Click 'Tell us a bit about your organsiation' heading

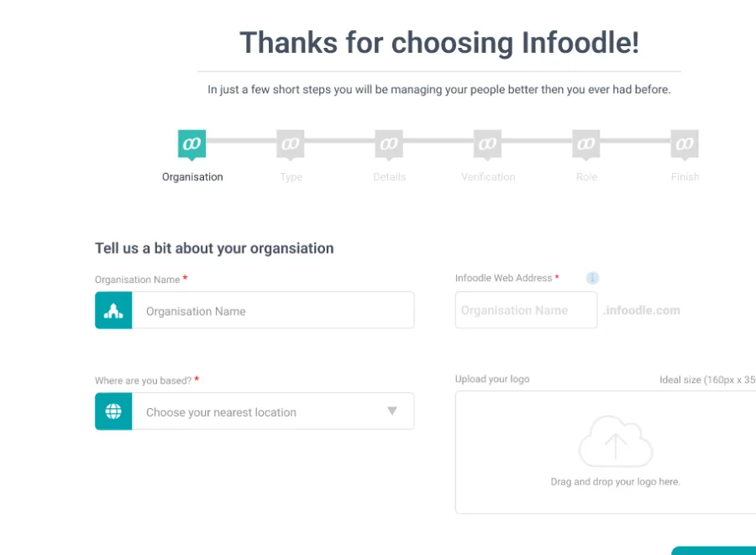[x=214, y=248]
